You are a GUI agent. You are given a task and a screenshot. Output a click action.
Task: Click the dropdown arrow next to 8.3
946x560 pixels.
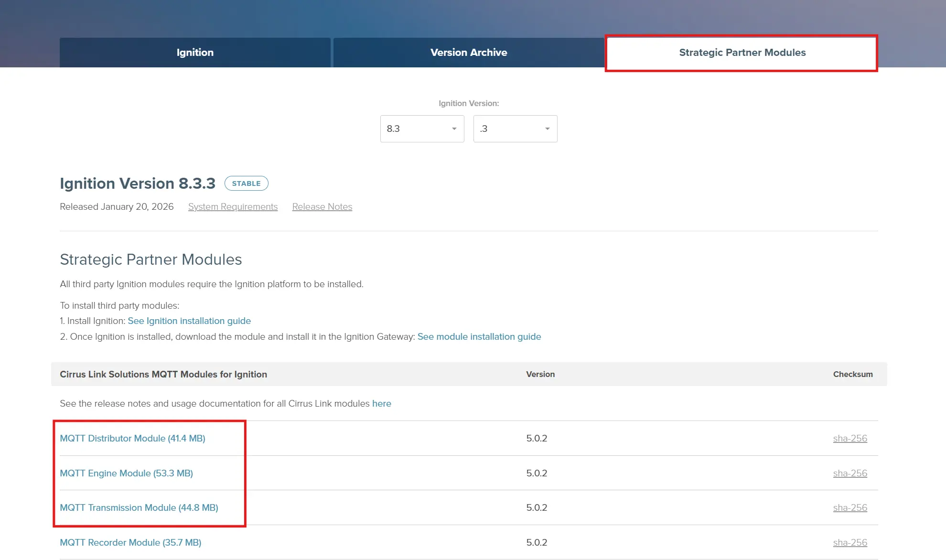pos(453,129)
